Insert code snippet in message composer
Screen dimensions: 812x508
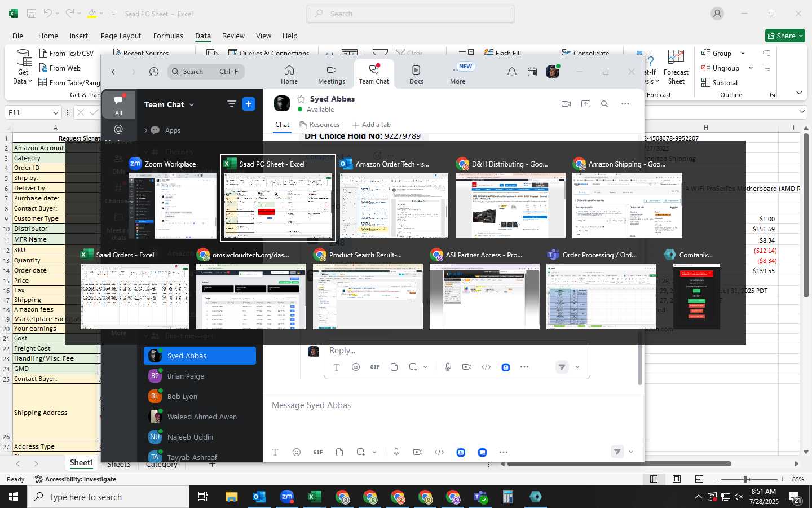pos(439,452)
